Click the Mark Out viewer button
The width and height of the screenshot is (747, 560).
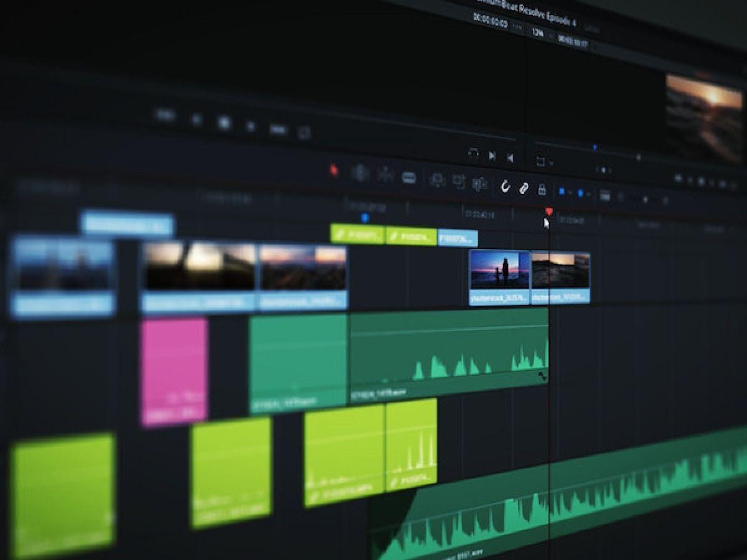[510, 158]
